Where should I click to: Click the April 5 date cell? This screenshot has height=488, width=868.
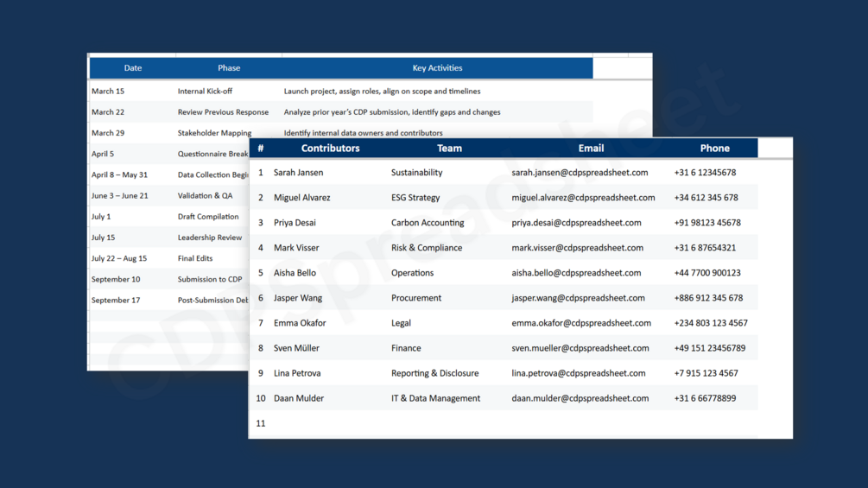103,154
